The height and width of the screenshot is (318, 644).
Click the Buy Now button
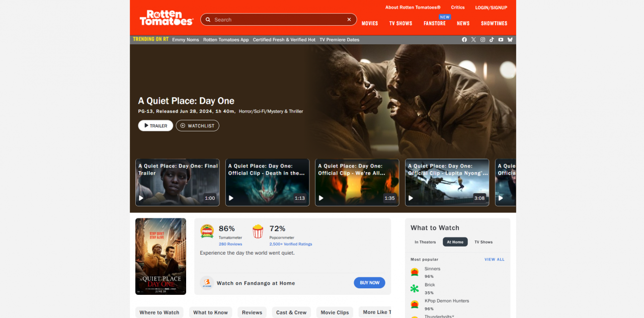369,283
